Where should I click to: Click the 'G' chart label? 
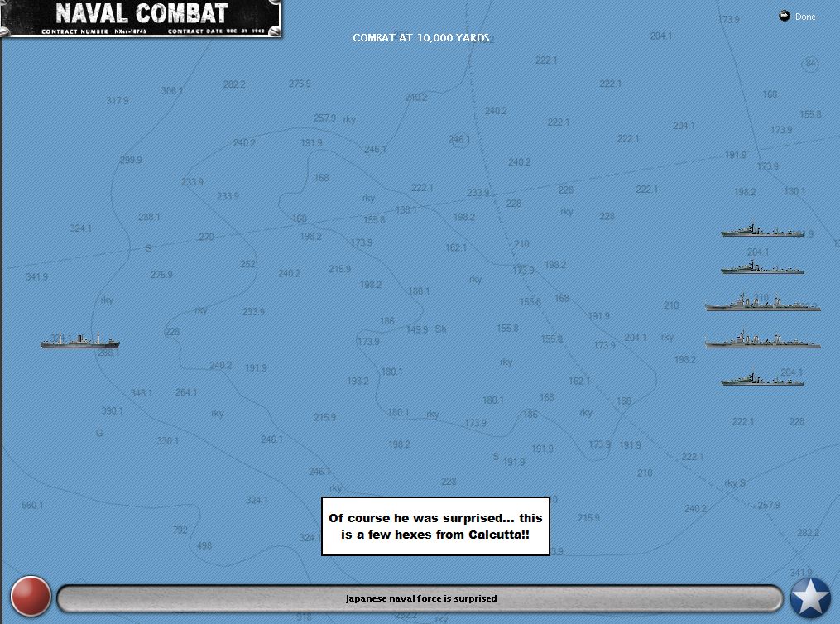(99, 433)
